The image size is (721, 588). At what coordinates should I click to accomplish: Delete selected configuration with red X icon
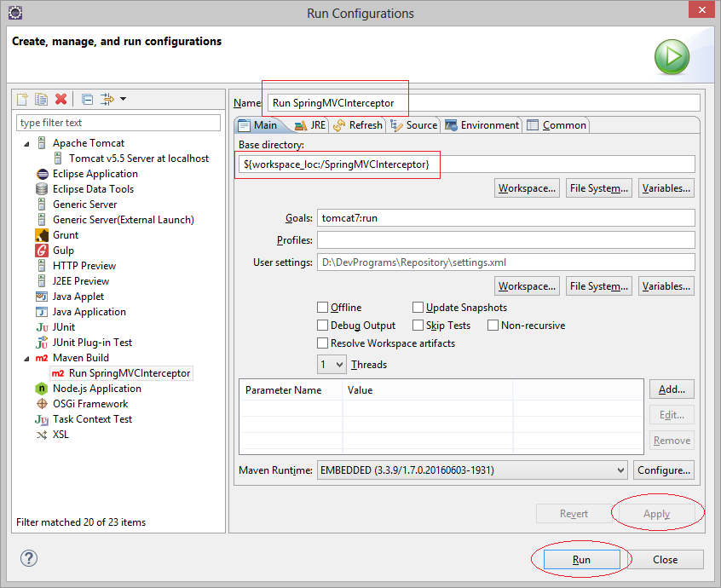[61, 99]
